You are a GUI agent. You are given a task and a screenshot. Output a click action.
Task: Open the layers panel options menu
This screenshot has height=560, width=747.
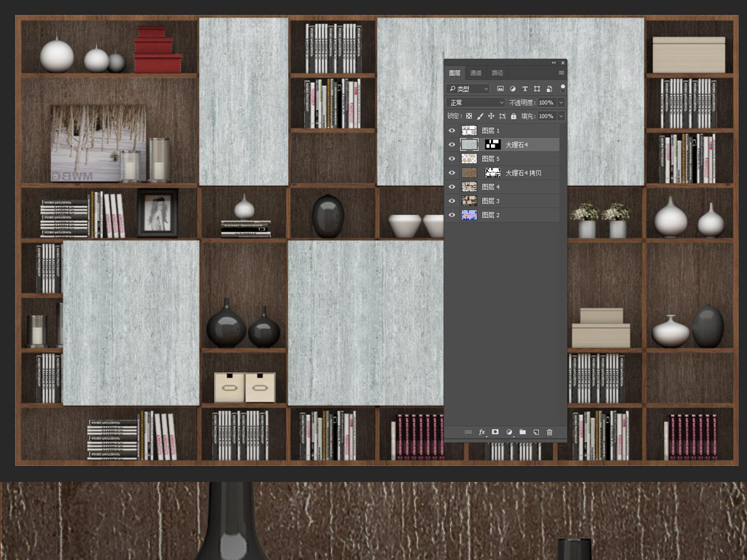[561, 73]
